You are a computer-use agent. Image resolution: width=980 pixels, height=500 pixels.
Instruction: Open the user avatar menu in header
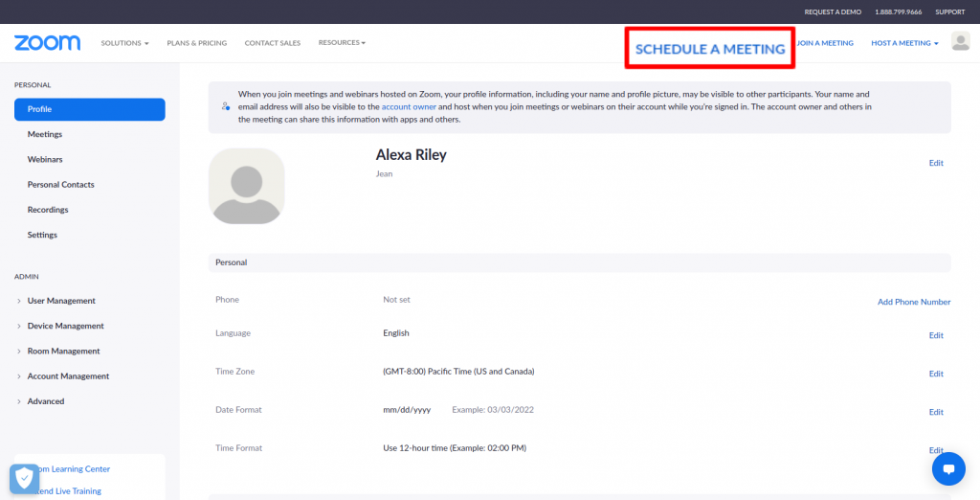(960, 42)
